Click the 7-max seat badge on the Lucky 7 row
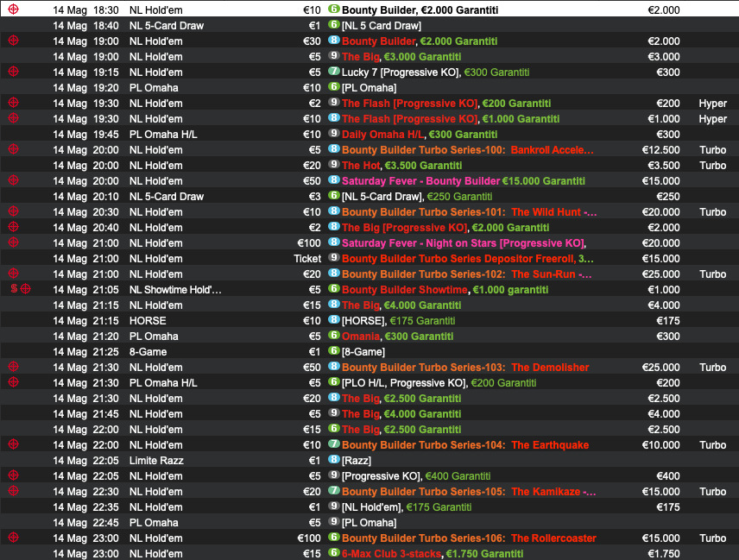 coord(334,71)
